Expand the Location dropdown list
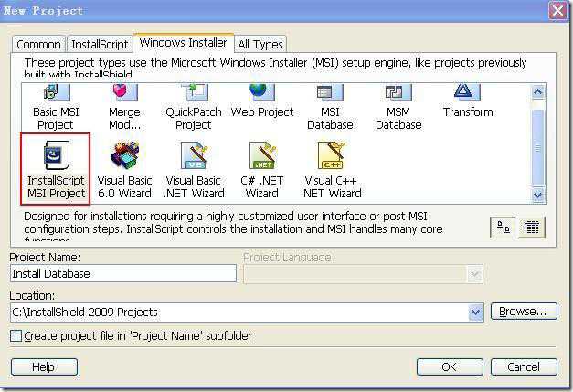Viewport: 573px width, 392px height. [475, 313]
